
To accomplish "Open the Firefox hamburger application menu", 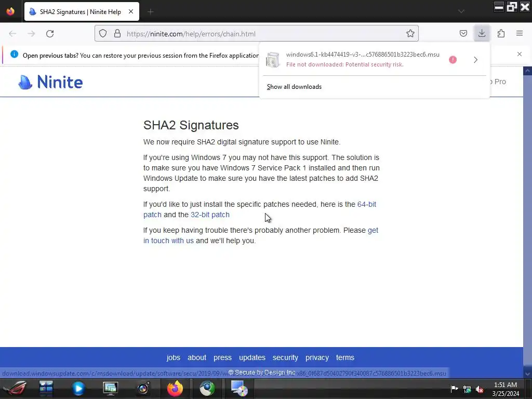I will click(520, 33).
